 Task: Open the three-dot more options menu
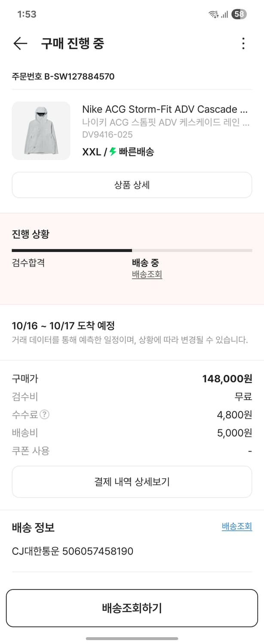coord(243,43)
